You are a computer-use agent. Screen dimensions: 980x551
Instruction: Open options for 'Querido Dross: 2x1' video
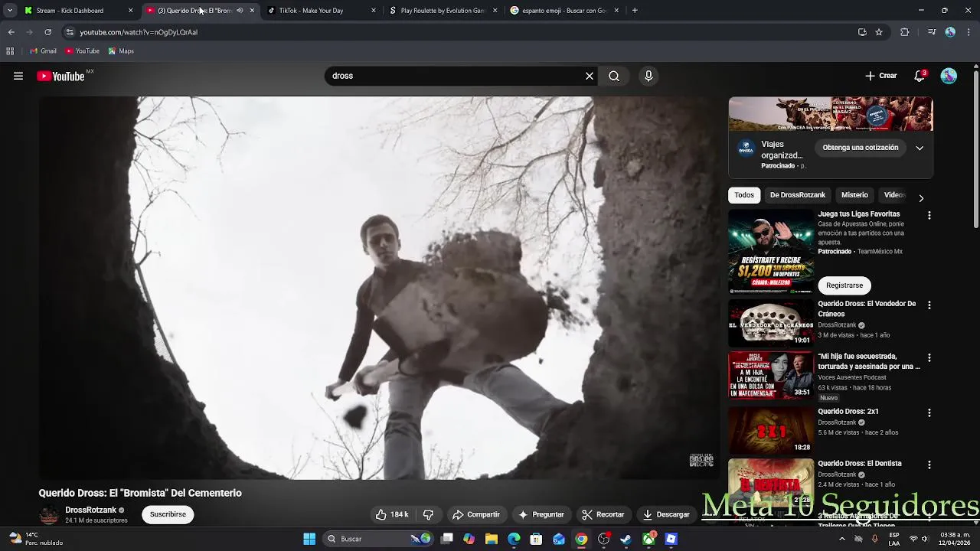click(x=929, y=413)
